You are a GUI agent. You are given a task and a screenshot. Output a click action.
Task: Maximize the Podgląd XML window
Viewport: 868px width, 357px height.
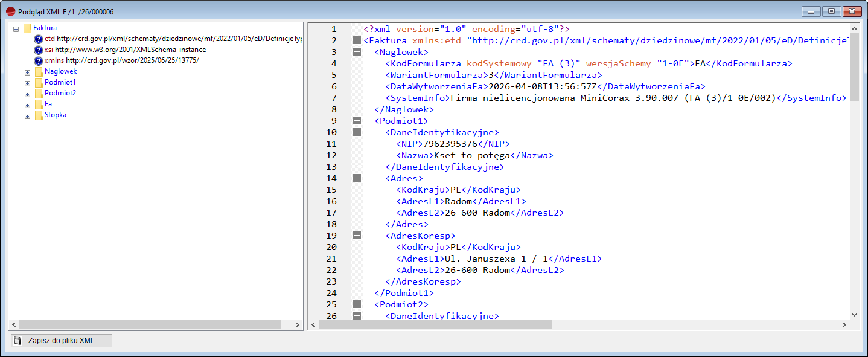coord(831,11)
